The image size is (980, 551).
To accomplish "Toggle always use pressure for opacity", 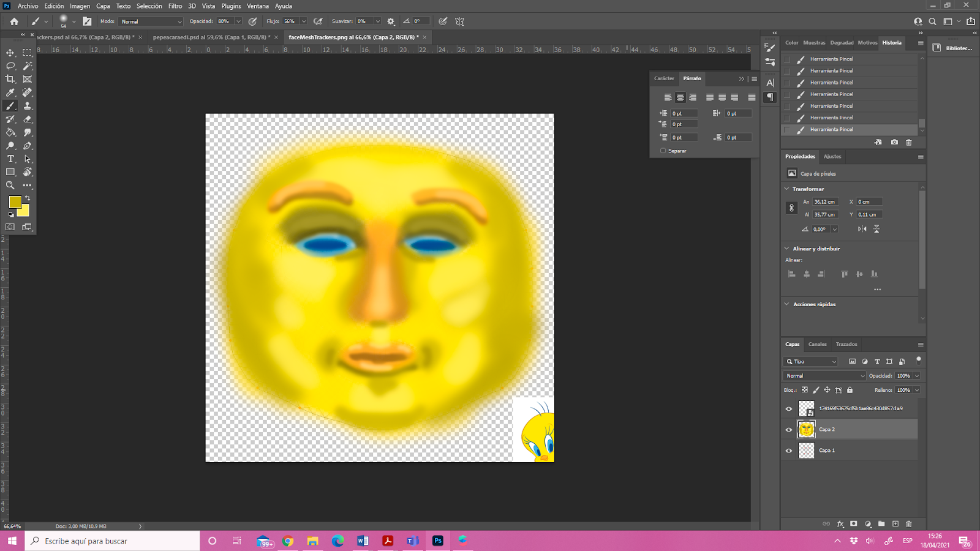I will point(252,21).
